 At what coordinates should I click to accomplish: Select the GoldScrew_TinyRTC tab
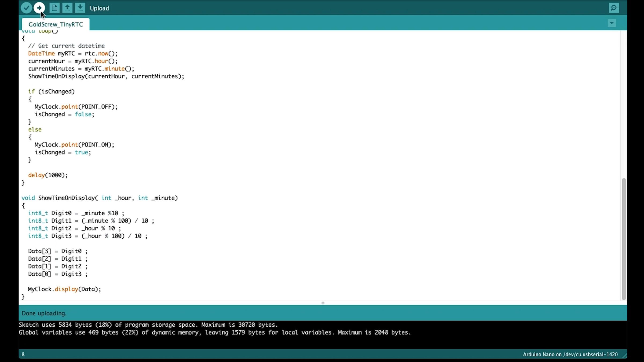tap(56, 24)
